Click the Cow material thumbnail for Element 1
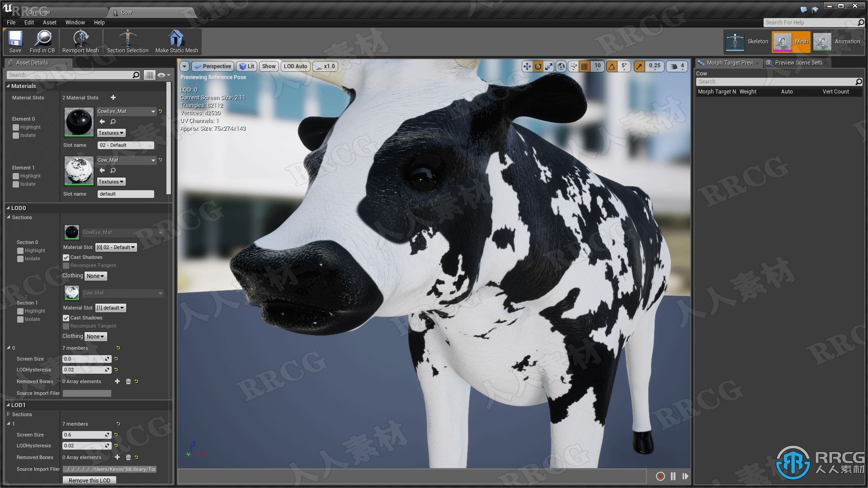868x488 pixels. 78,170
